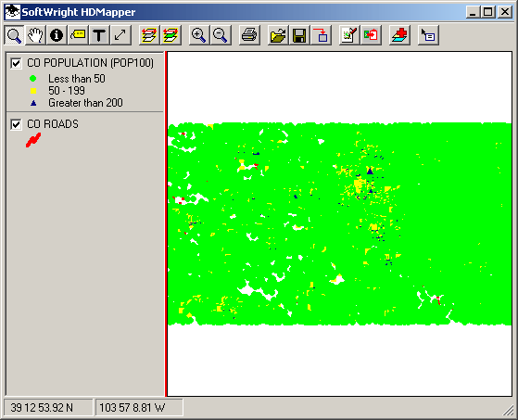Screen dimensions: 518x420
Task: Open a map file
Action: 277,35
